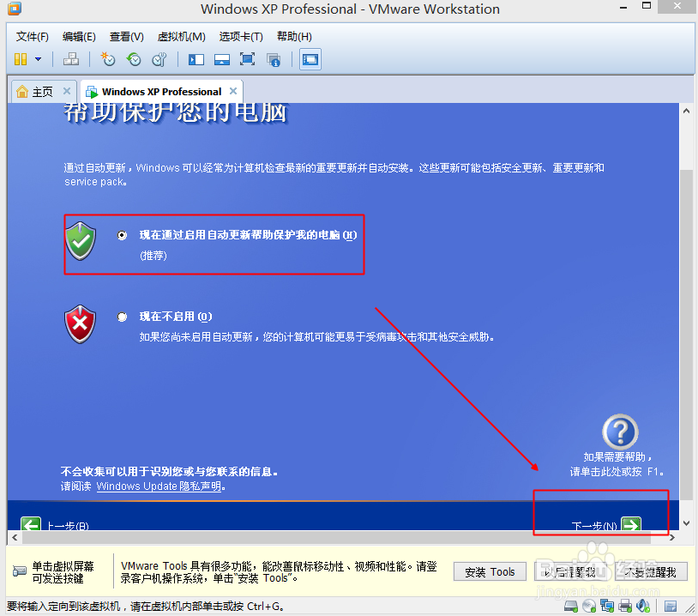Toggle the console view button
The height and width of the screenshot is (616, 698).
[310, 59]
